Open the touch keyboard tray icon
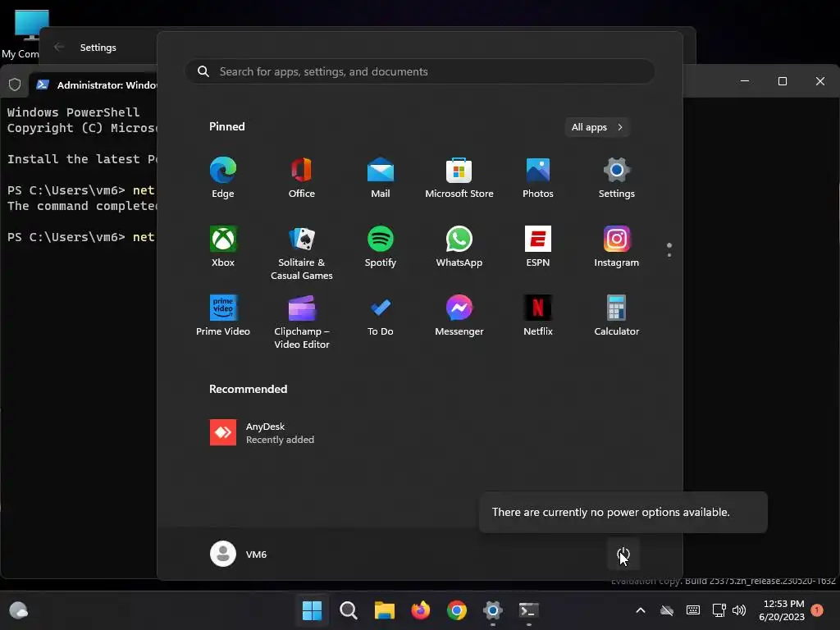 point(692,610)
